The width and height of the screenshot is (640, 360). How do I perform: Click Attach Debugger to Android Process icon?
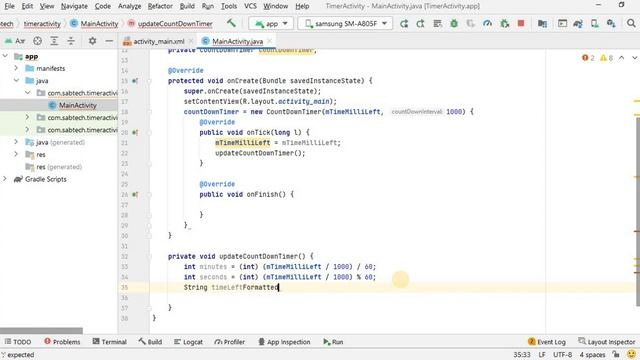(x=504, y=24)
